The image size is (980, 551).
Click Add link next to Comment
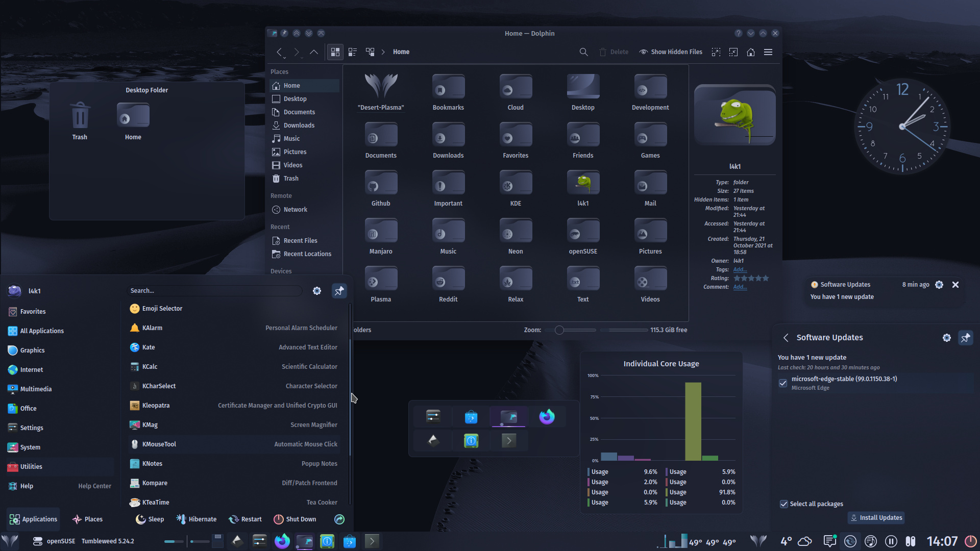pos(740,287)
